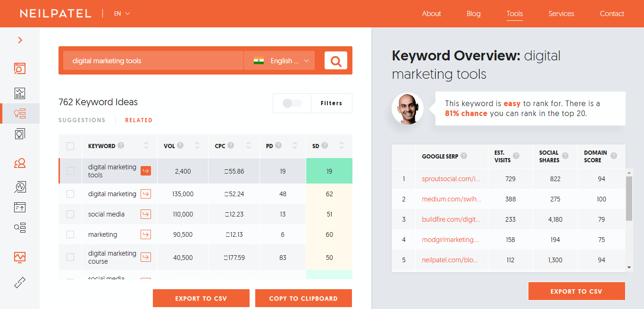The height and width of the screenshot is (309, 644).
Task: Sort table by PD column arrows
Action: (295, 146)
